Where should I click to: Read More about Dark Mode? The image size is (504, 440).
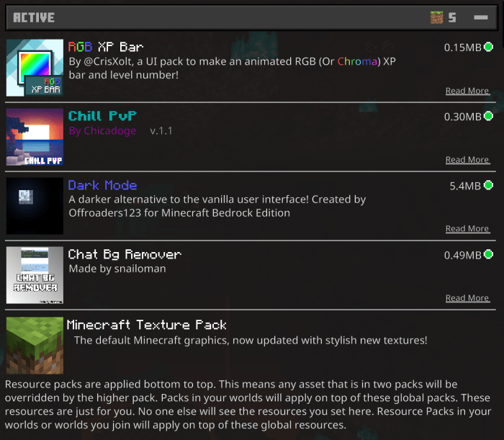pos(467,228)
